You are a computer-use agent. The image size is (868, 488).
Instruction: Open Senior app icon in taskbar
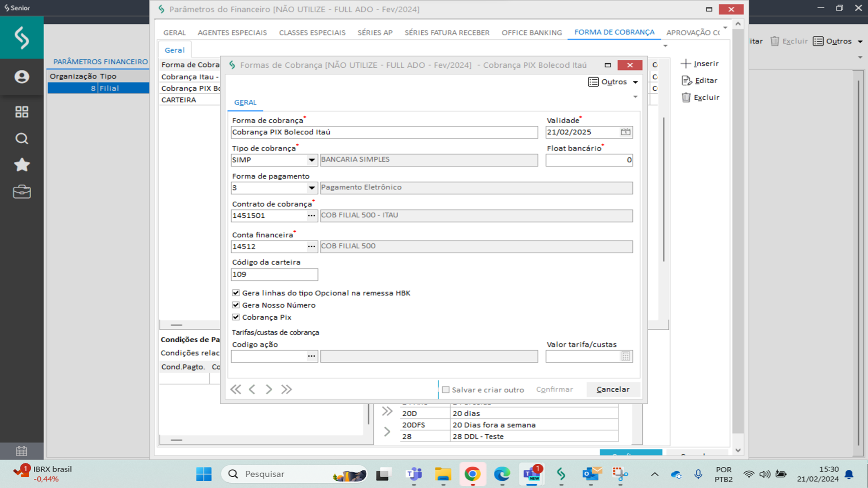561,474
